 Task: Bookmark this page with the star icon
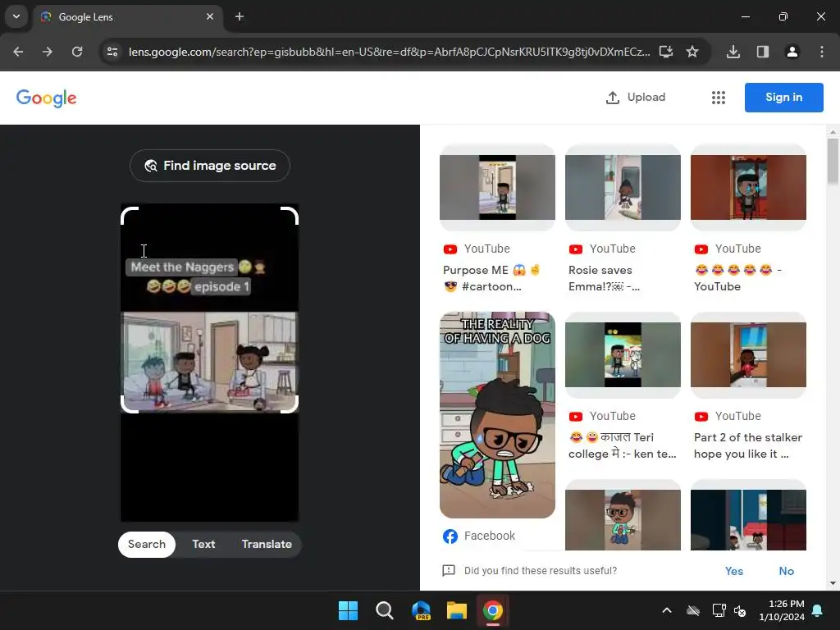(x=692, y=52)
